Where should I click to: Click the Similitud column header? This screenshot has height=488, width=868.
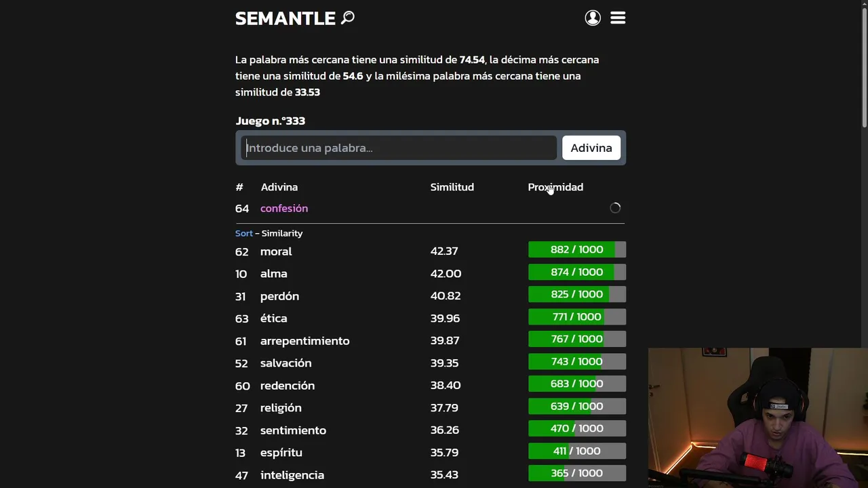point(452,187)
